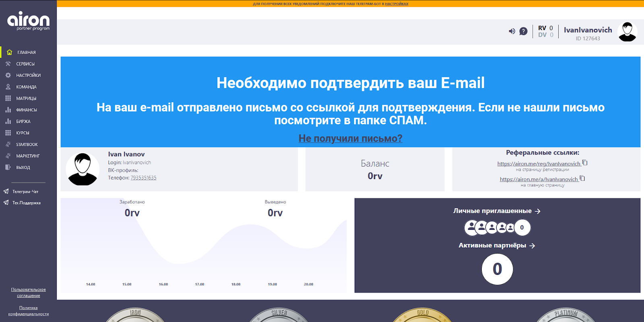Screen dimensions: 644x322
Task: Click the SILVER medal badge
Action: pos(279,315)
